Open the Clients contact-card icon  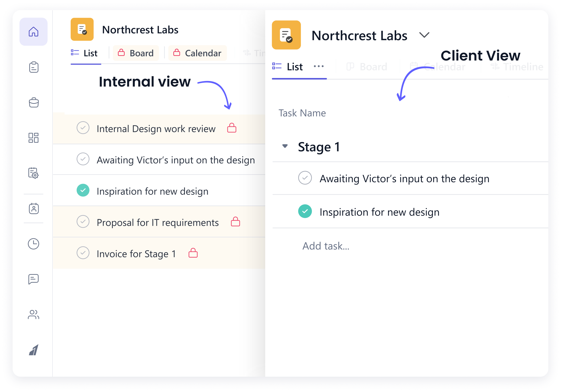click(x=33, y=209)
